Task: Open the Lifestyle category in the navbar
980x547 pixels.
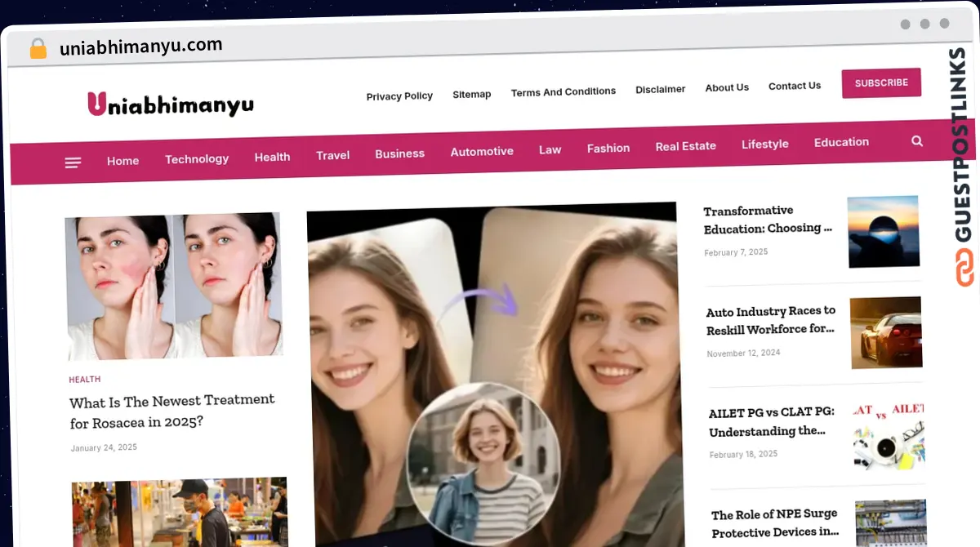Action: click(x=764, y=143)
